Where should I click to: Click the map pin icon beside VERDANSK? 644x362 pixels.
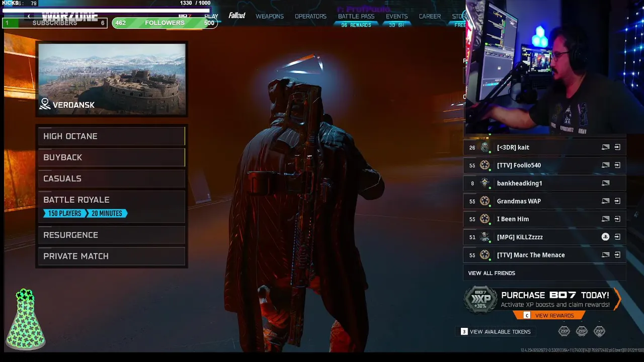click(x=45, y=104)
